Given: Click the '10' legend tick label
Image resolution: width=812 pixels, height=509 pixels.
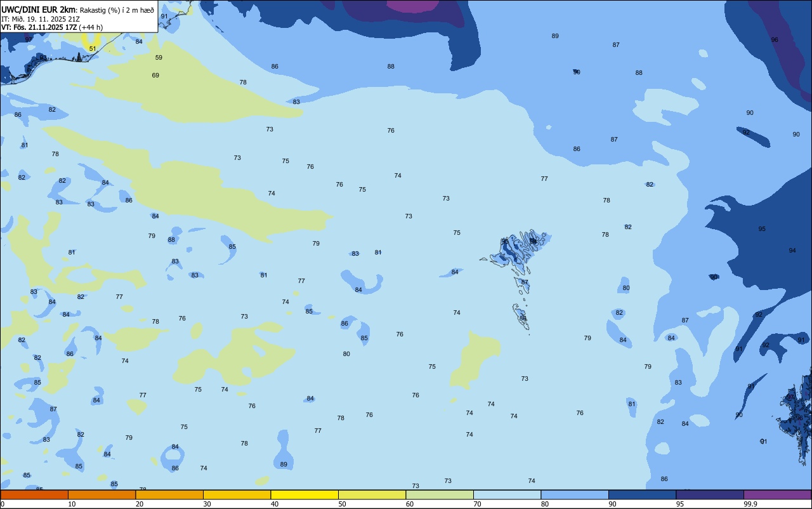Looking at the screenshot, I should [72, 504].
